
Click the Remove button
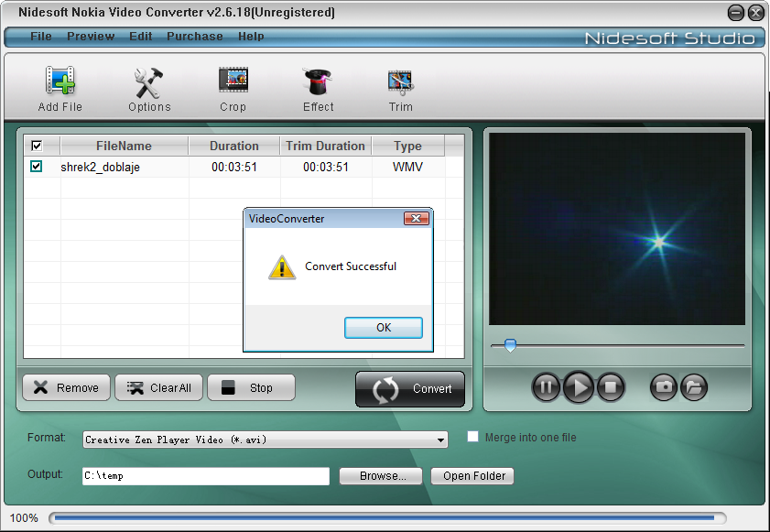tap(66, 387)
